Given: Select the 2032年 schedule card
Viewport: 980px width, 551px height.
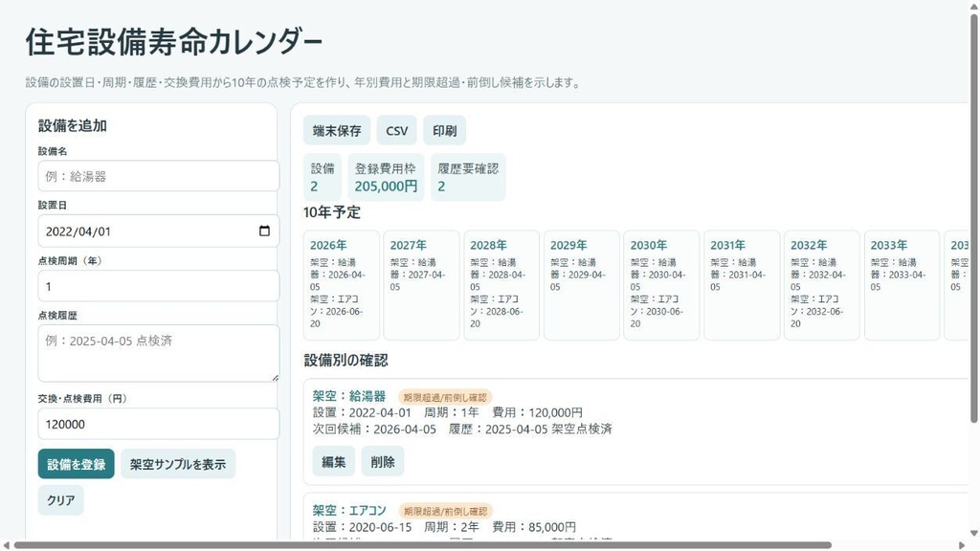Looking at the screenshot, I should click(x=822, y=285).
